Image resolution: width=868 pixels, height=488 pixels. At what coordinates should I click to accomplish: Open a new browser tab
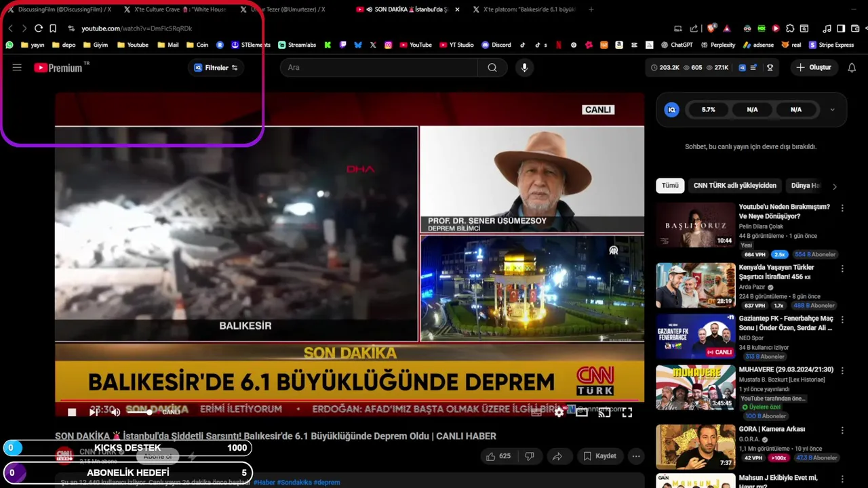point(591,9)
